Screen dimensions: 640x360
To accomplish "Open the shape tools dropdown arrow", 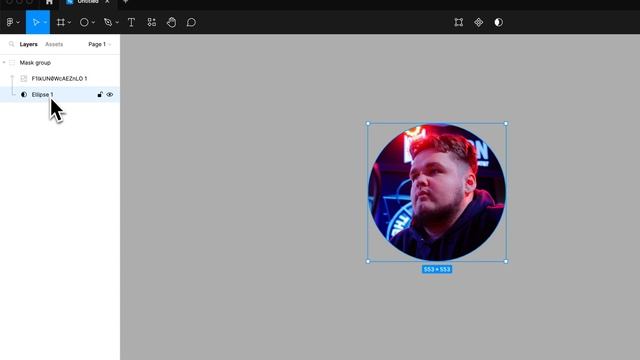I will pos(93,22).
